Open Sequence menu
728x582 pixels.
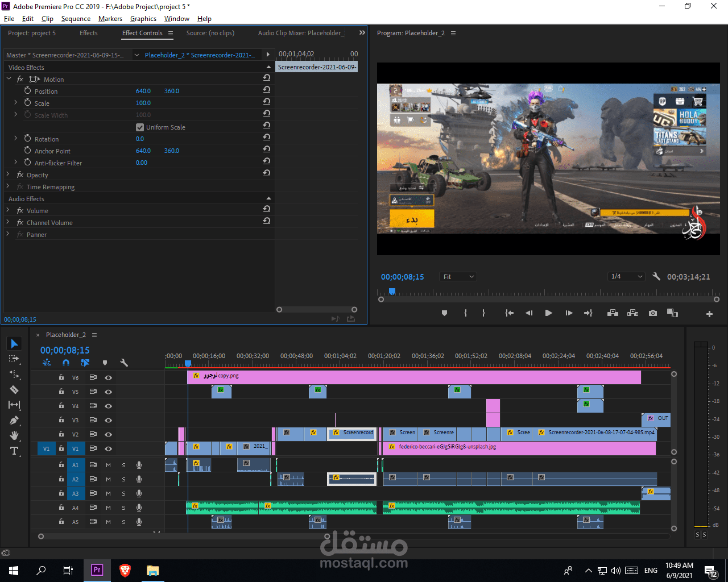tap(76, 19)
